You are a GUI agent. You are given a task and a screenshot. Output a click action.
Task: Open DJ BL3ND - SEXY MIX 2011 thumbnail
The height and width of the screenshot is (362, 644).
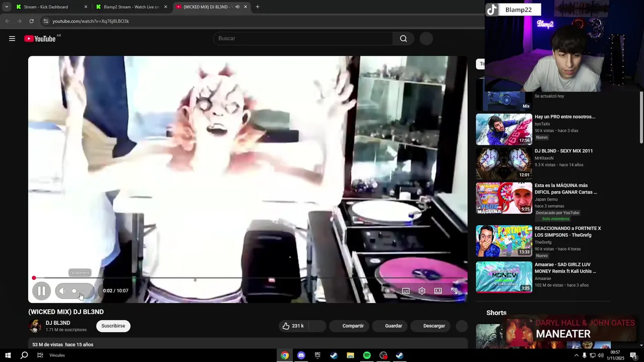click(x=504, y=163)
